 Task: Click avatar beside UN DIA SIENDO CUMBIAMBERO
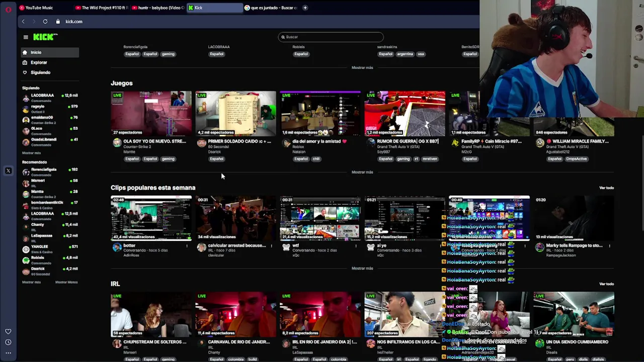click(540, 343)
